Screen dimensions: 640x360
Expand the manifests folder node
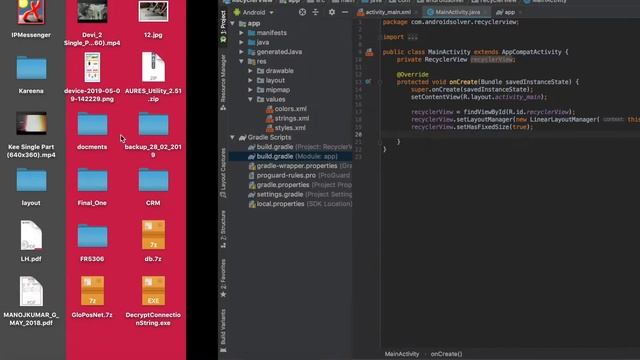point(241,33)
